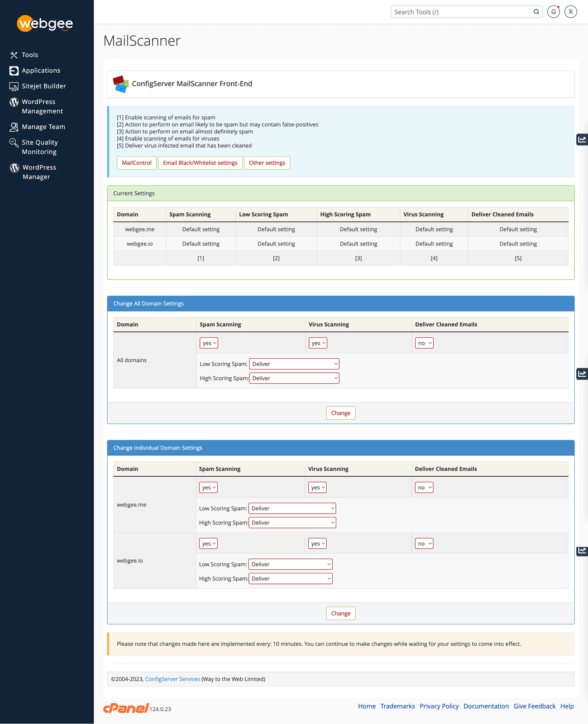Image resolution: width=588 pixels, height=724 pixels.
Task: Open All domains Spam Scanning dropdown
Action: [209, 343]
